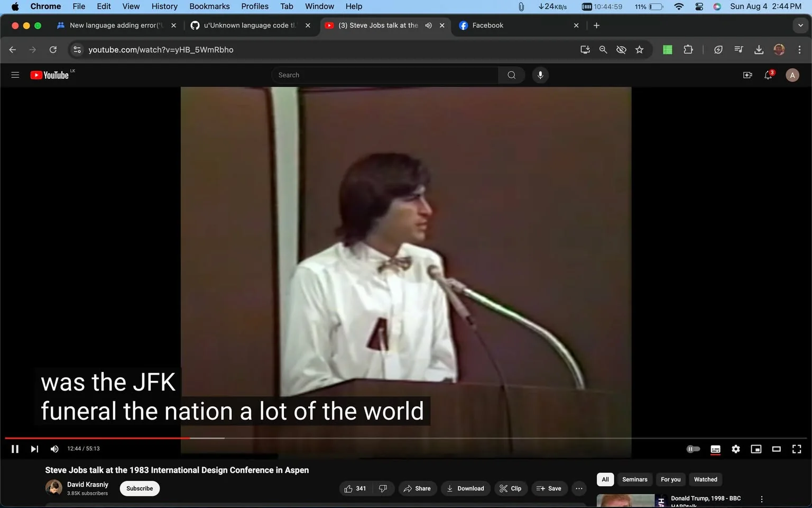
Task: Subscribe to David Krasniy
Action: (140, 488)
